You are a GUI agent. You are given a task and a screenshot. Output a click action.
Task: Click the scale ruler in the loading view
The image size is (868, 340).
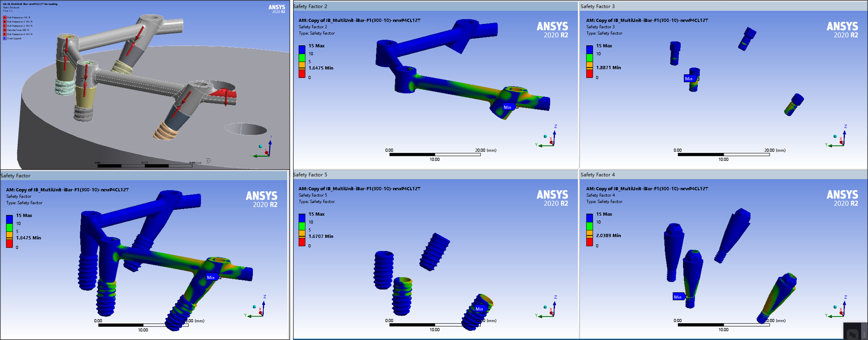[145, 165]
